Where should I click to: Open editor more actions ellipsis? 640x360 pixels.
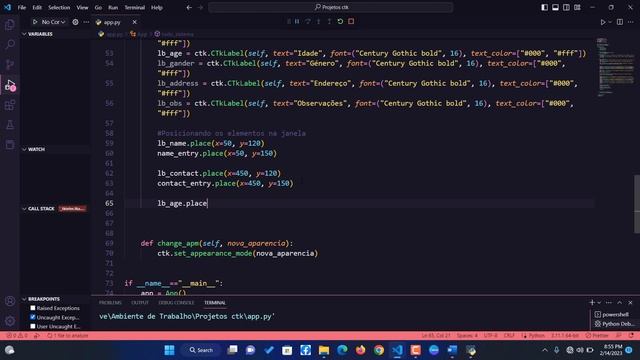click(631, 22)
